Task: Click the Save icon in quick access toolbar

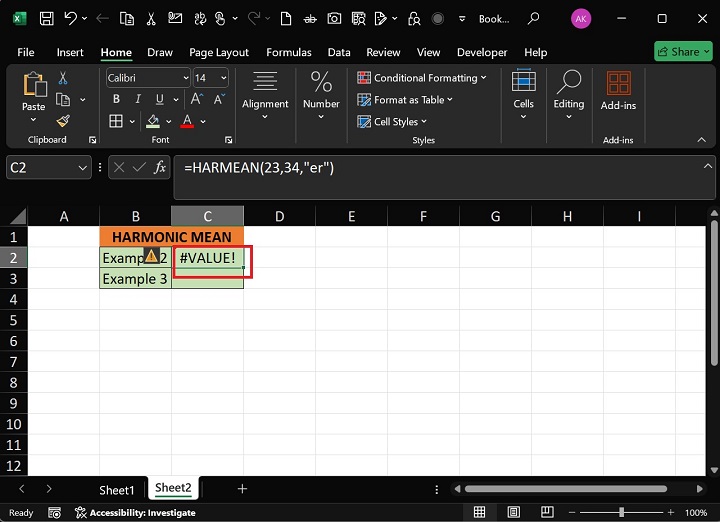Action: pos(46,19)
